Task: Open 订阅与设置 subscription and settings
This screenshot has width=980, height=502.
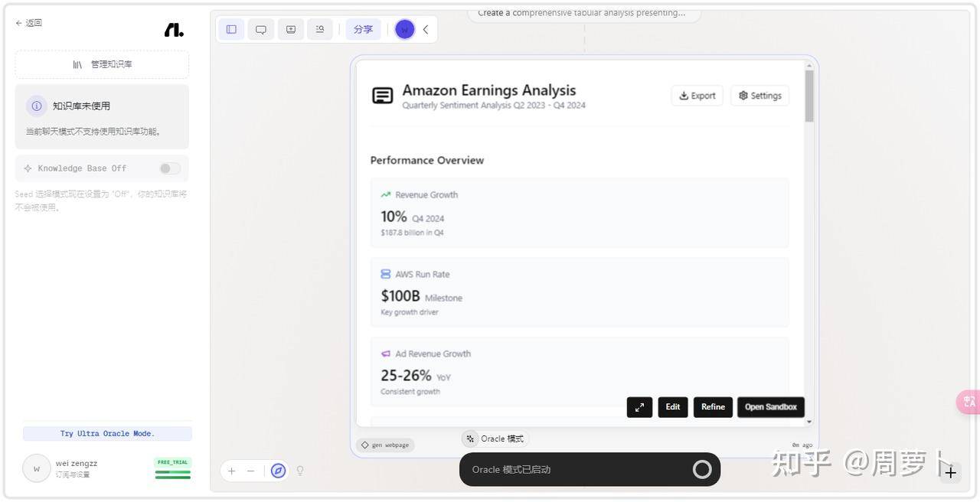Action: pos(73,474)
